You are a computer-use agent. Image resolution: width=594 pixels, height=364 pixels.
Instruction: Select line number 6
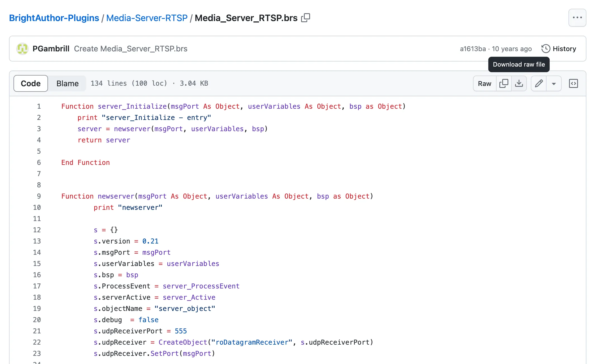39,163
